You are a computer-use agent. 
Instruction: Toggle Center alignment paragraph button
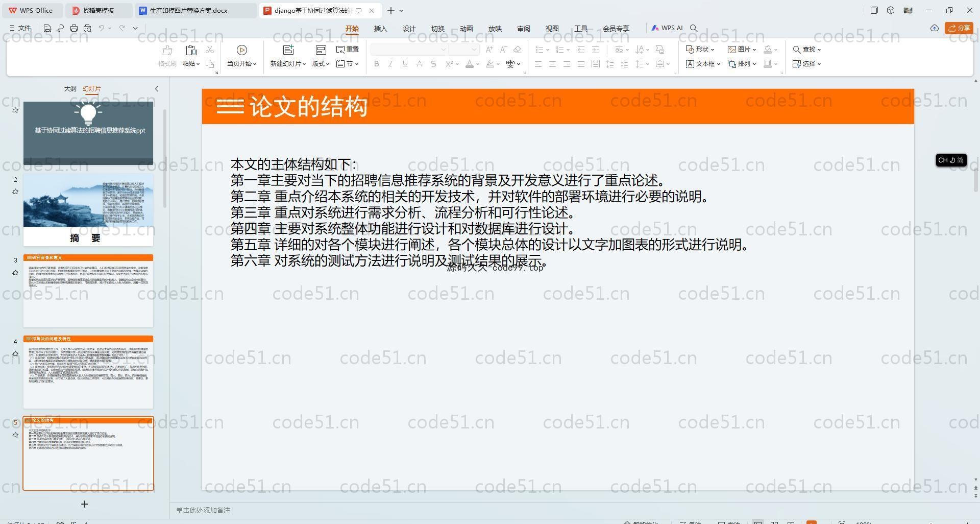(x=552, y=64)
